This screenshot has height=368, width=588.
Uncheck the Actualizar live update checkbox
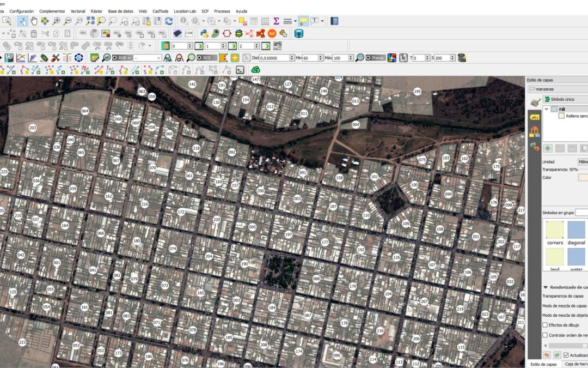pyautogui.click(x=566, y=355)
